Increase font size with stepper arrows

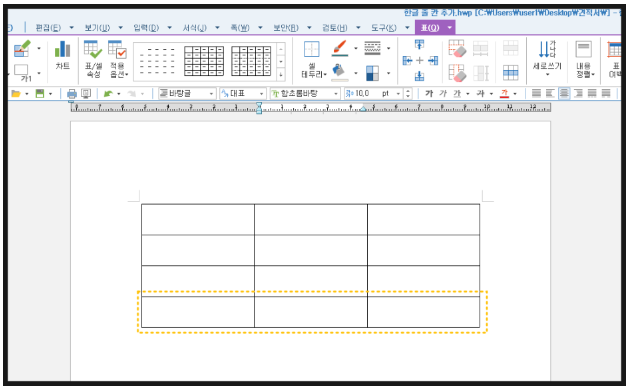click(408, 91)
